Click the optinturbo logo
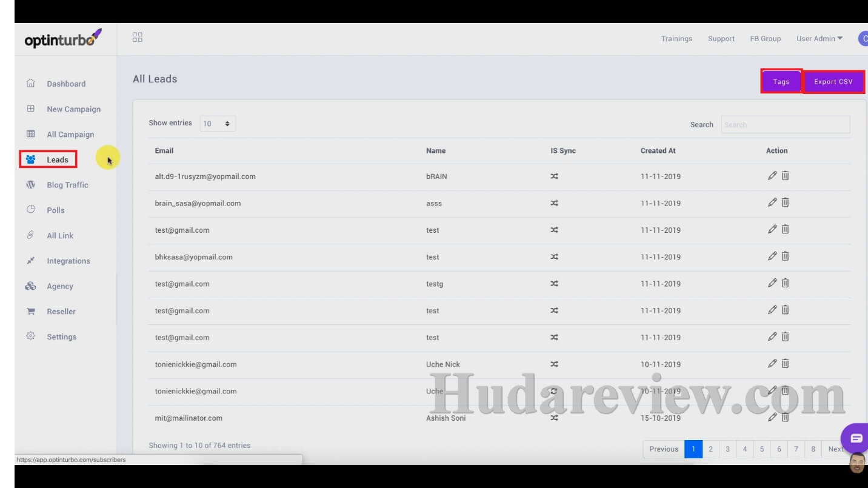This screenshot has width=868, height=488. (63, 39)
